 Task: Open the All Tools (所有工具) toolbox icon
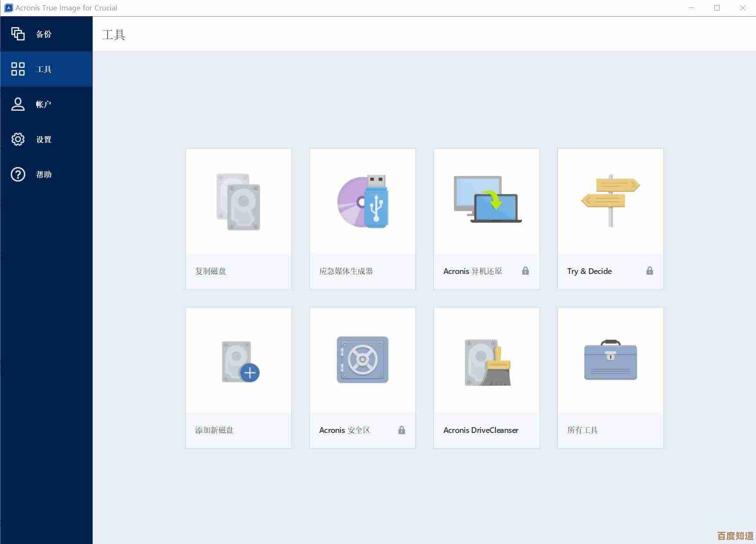(610, 360)
